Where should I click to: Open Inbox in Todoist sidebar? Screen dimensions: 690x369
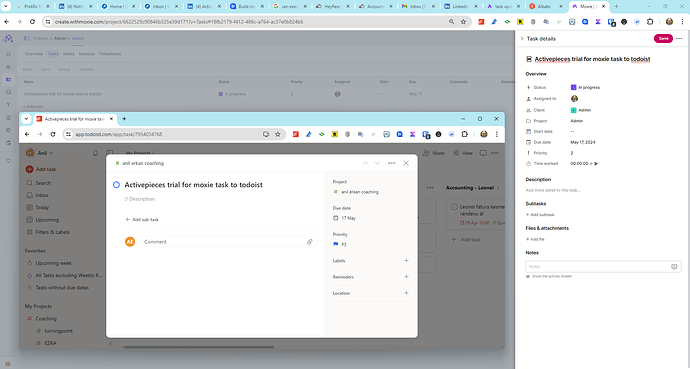tap(37, 195)
